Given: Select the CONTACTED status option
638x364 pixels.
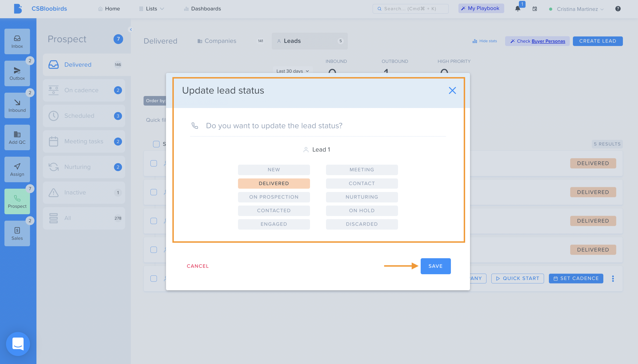Looking at the screenshot, I should click(x=274, y=211).
